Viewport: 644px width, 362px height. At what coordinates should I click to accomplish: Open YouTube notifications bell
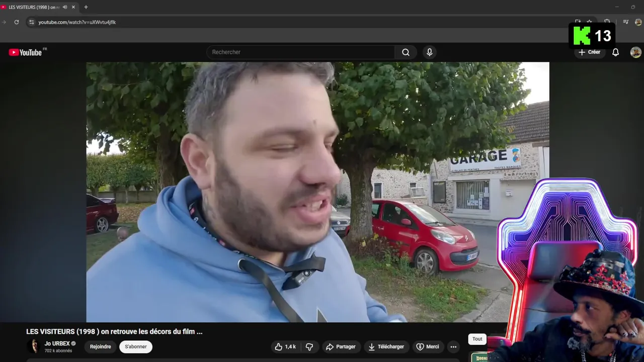(x=615, y=52)
